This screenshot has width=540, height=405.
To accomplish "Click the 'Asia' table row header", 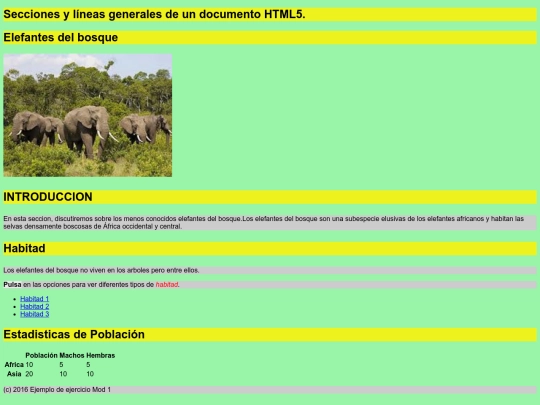I will 14,374.
